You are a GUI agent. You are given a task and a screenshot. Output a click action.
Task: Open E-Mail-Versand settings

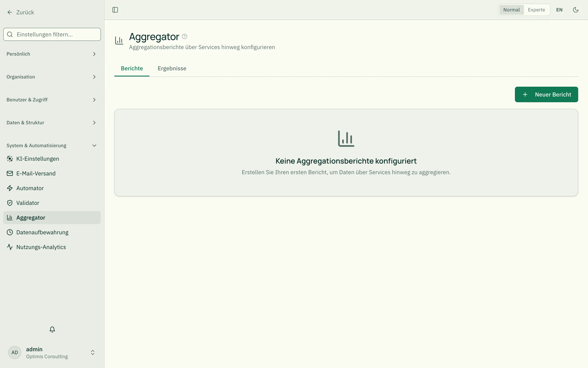(x=52, y=173)
